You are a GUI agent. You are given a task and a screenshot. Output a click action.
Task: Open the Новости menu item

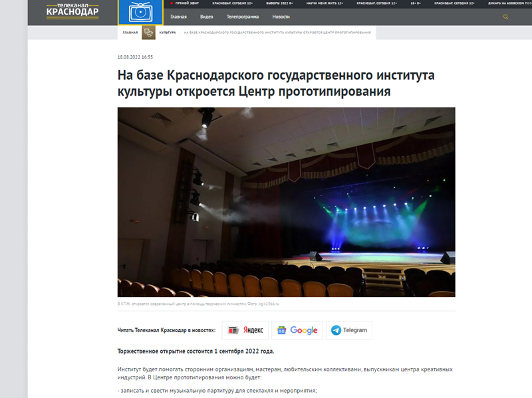(x=281, y=17)
